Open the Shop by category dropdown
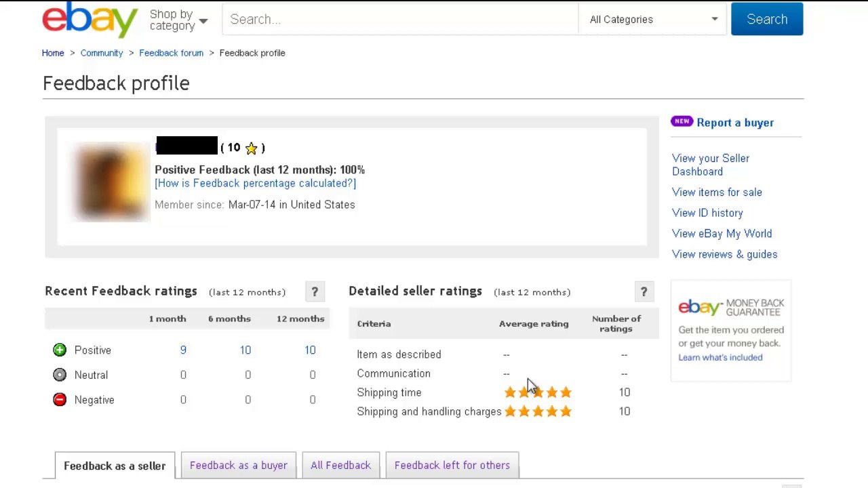 tap(178, 20)
